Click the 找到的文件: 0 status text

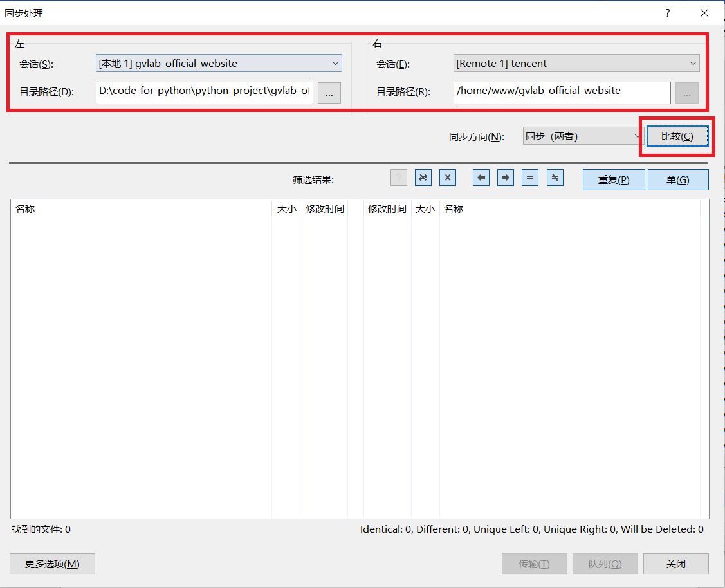[x=41, y=529]
